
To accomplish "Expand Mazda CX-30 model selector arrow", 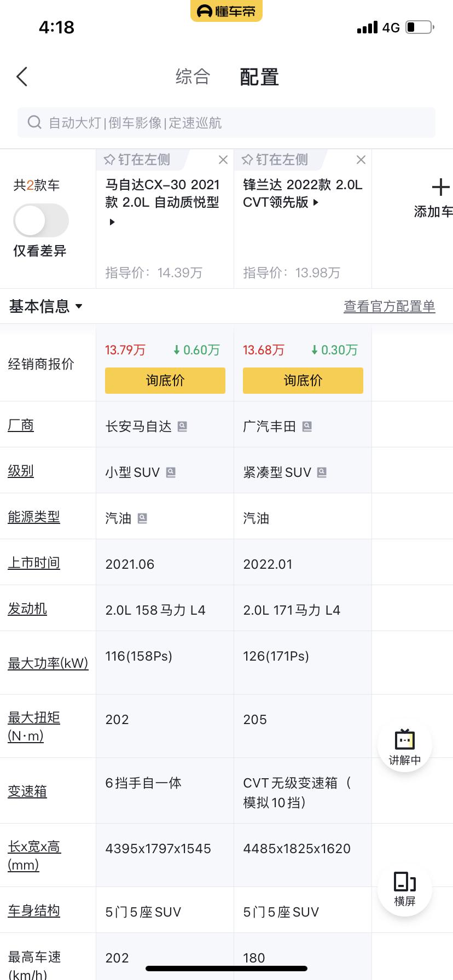I will pos(112,222).
